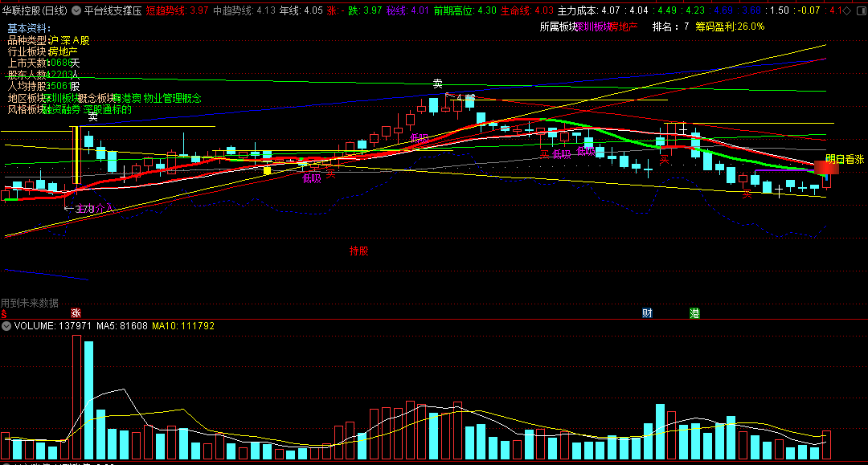Click the VOLUME 137971 readout
The width and height of the screenshot is (868, 465).
[53, 326]
